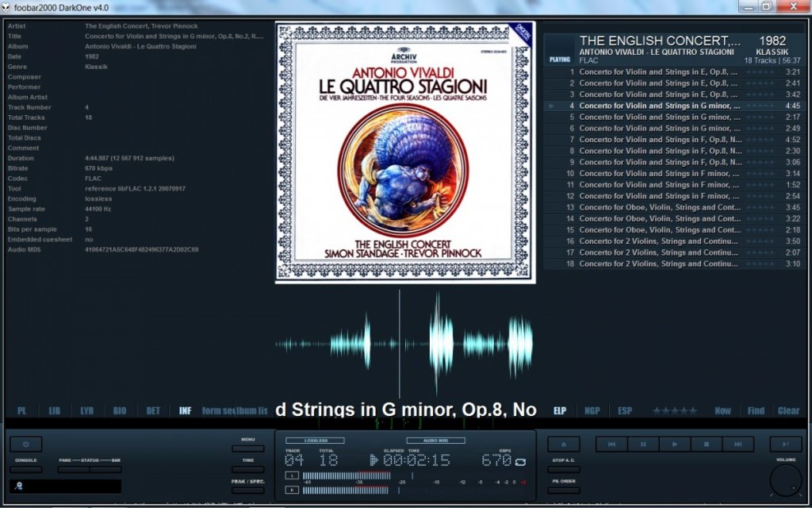This screenshot has width=812, height=508.
Task: Toggle the PANE status button
Action: point(74,469)
